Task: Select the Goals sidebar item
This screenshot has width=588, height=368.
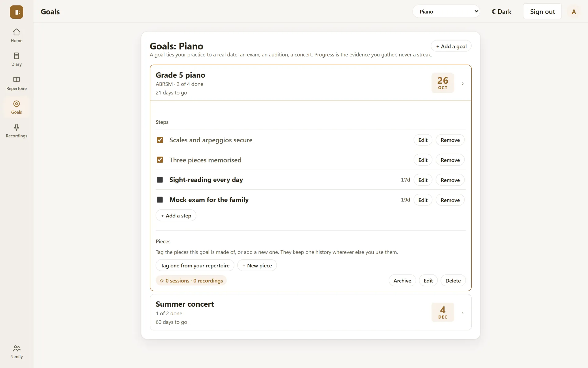Action: 17,107
